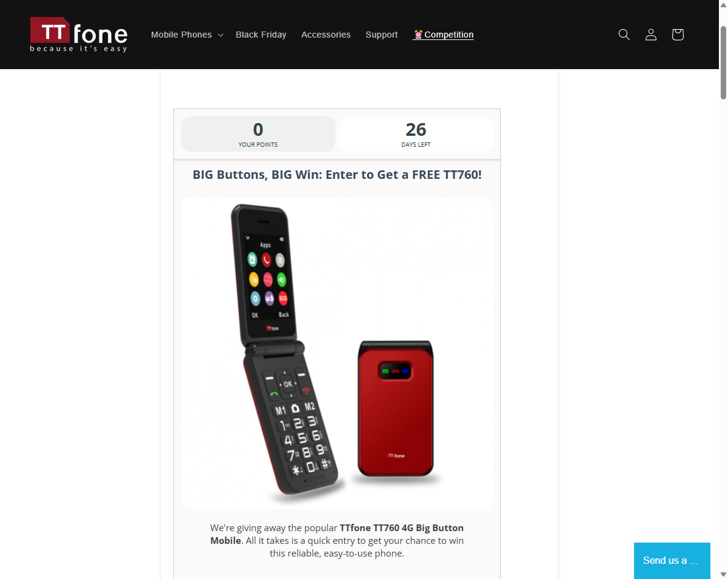Click the browser scrollbar down arrow
Screen dimensions: 728x579
pos(723,574)
